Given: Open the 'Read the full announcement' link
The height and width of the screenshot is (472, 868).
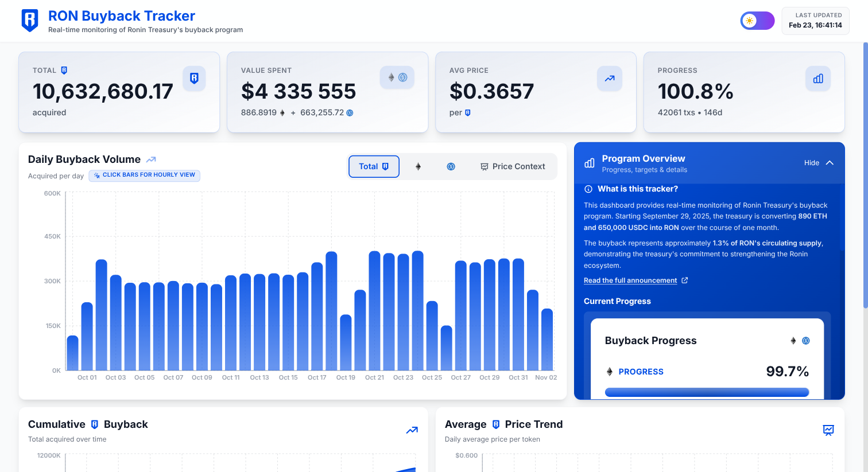Looking at the screenshot, I should pyautogui.click(x=630, y=280).
